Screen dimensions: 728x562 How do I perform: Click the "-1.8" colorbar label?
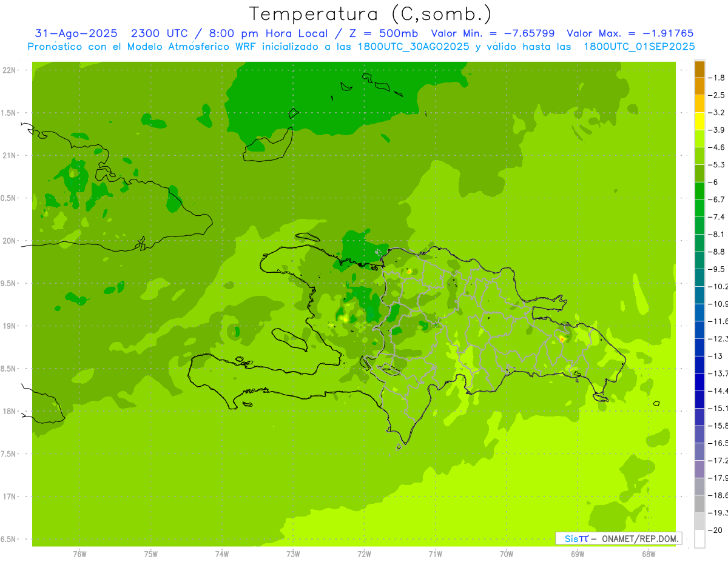pos(718,78)
